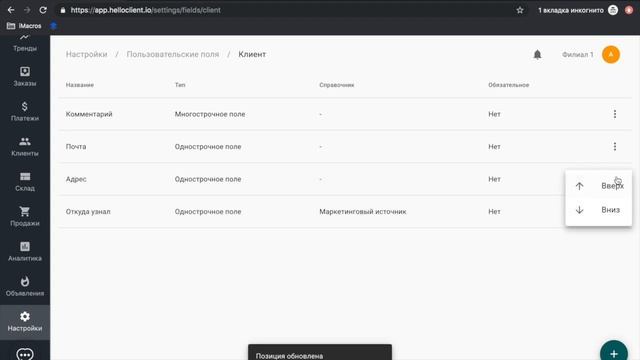Open three-dot menu for Комментарий row
The image size is (640, 360).
tap(615, 114)
